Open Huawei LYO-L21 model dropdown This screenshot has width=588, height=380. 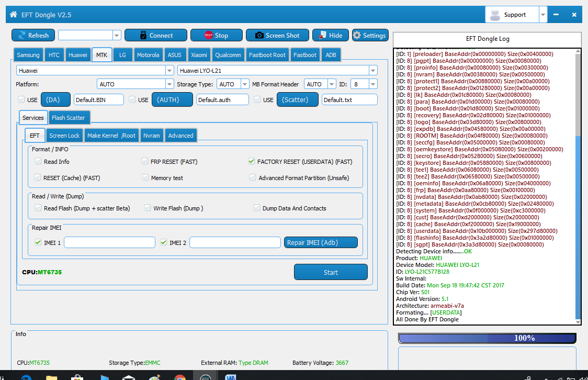373,71
